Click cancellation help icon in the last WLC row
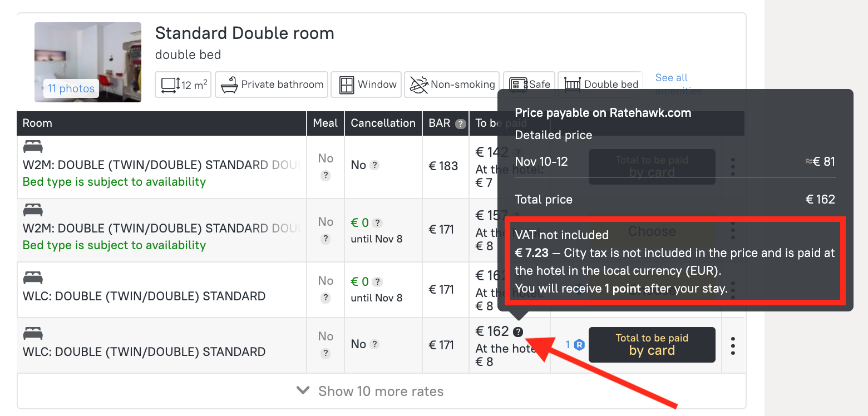The height and width of the screenshot is (416, 868). point(375,344)
